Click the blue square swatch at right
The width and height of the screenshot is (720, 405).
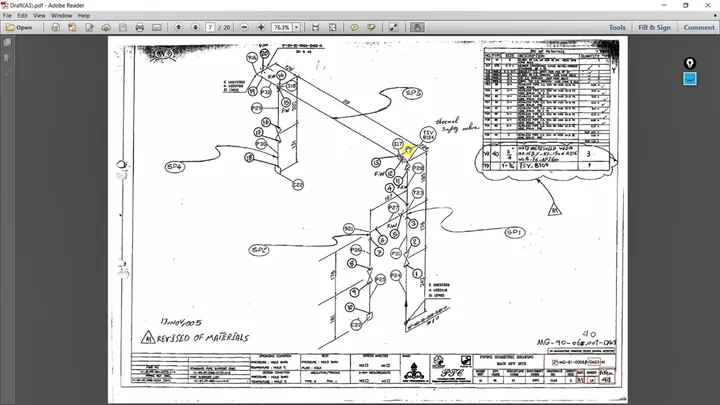[689, 79]
